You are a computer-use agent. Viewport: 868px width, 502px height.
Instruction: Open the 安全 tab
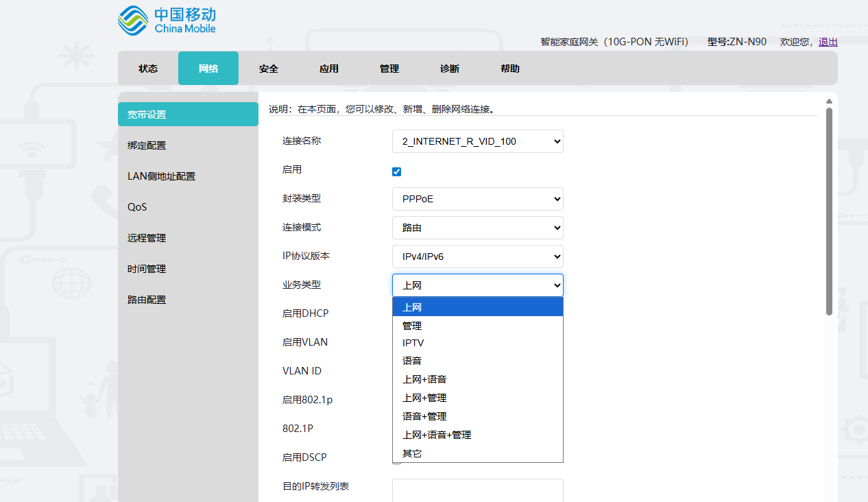click(269, 69)
